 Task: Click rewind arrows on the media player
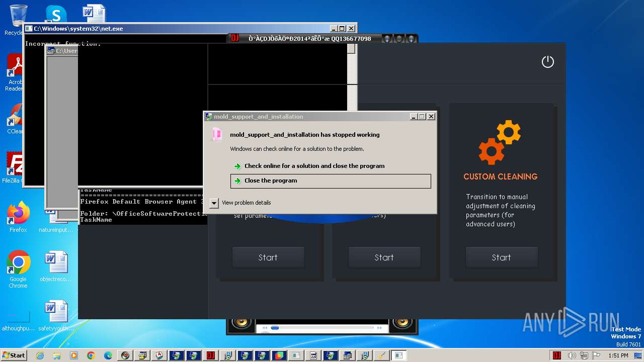(x=265, y=328)
